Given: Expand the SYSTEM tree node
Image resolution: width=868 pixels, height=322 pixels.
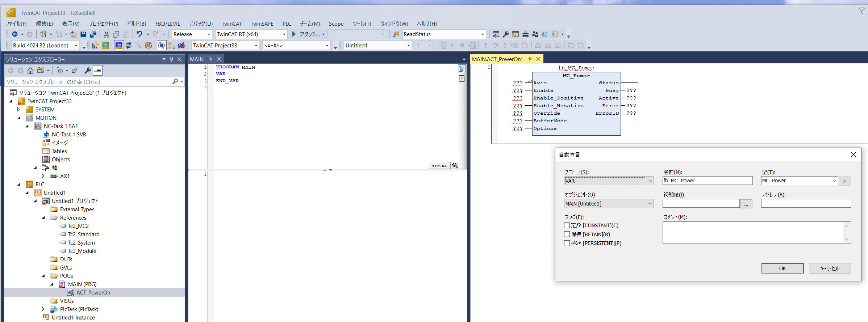Looking at the screenshot, I should point(19,109).
